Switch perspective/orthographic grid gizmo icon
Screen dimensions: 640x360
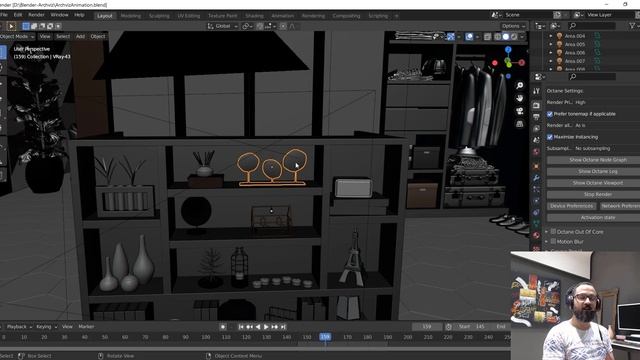coord(520,124)
